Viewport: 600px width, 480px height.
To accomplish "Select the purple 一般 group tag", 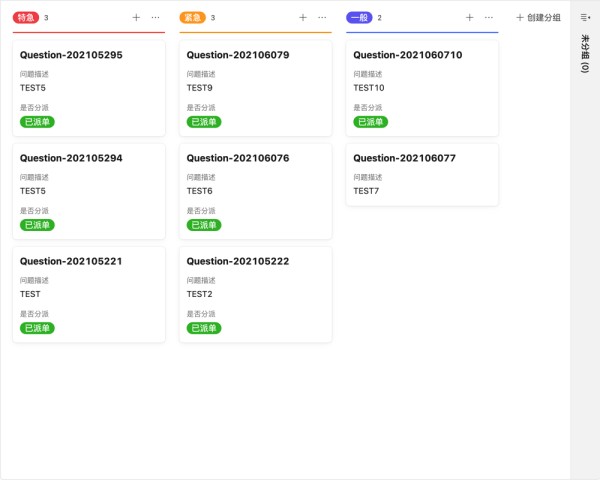I will click(359, 17).
